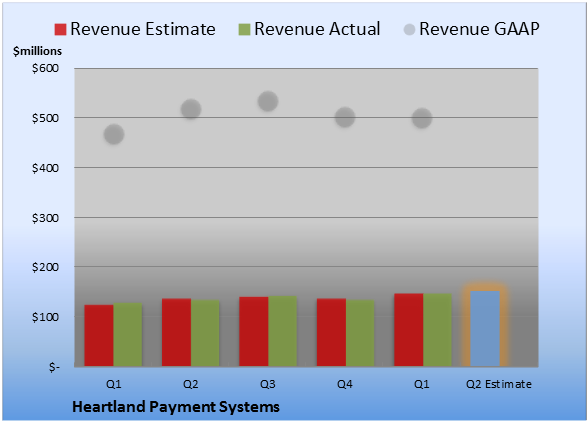Click the $500 axis label
Screen dimensions: 588x422
pos(45,118)
